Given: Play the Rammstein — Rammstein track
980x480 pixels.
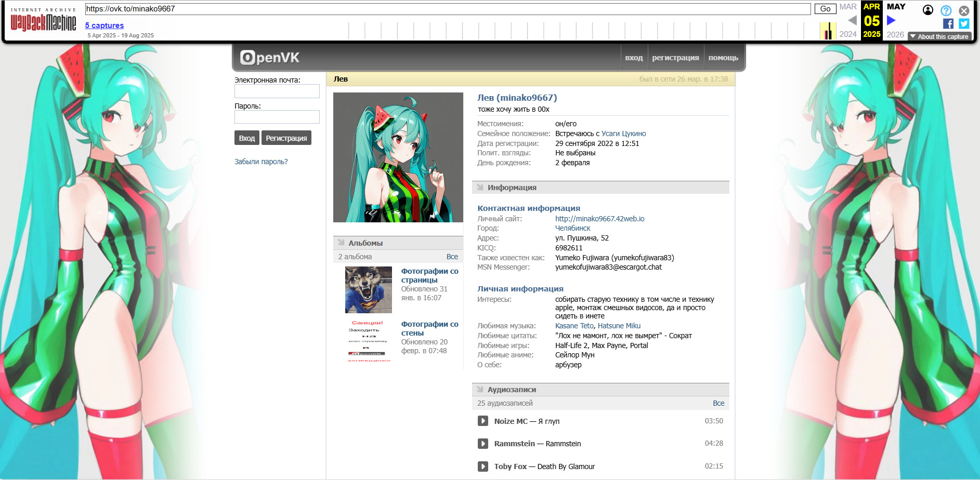Looking at the screenshot, I should click(x=483, y=444).
